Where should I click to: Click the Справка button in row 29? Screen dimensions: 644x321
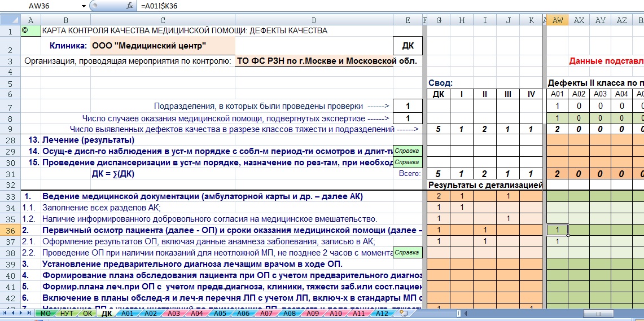pos(408,151)
